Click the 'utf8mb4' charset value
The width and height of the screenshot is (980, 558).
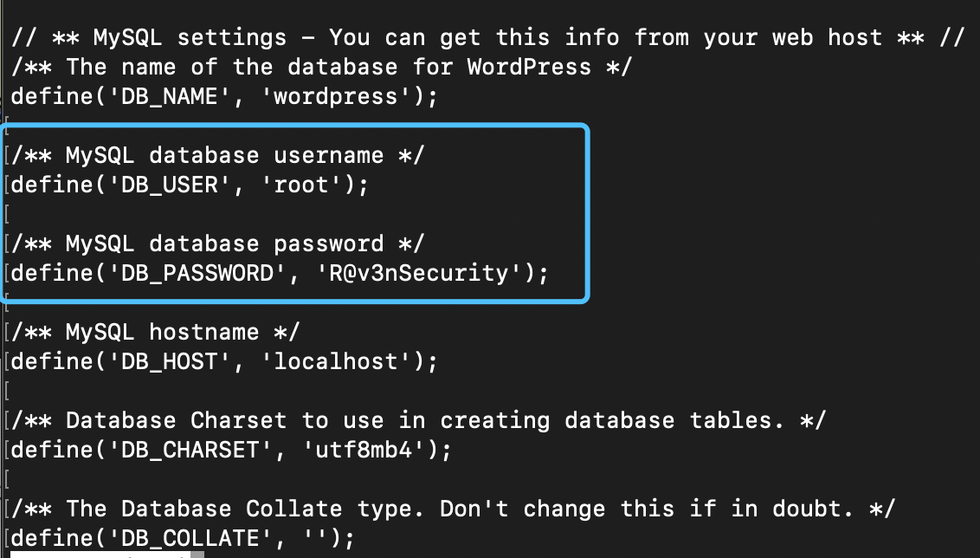pyautogui.click(x=369, y=450)
